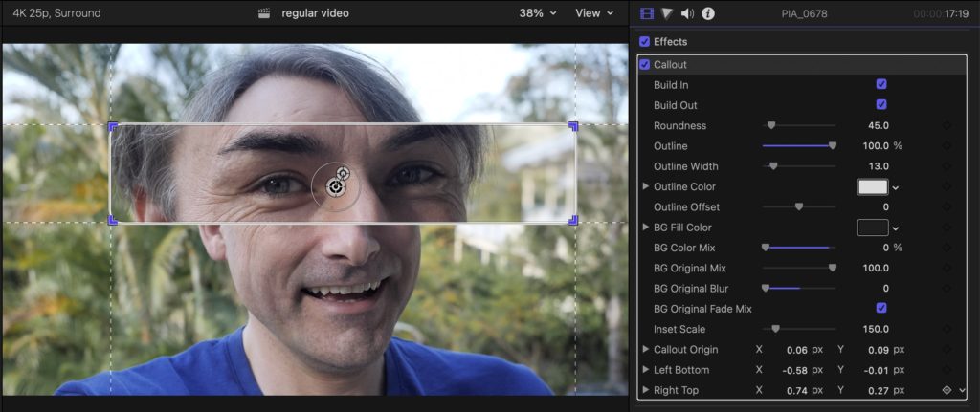Click the Right Top Y value 0.27

coord(878,390)
